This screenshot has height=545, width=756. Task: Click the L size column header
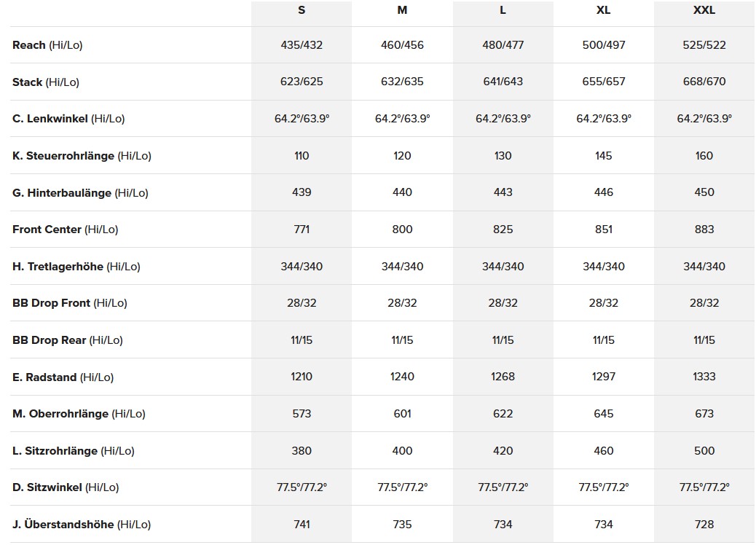[503, 11]
